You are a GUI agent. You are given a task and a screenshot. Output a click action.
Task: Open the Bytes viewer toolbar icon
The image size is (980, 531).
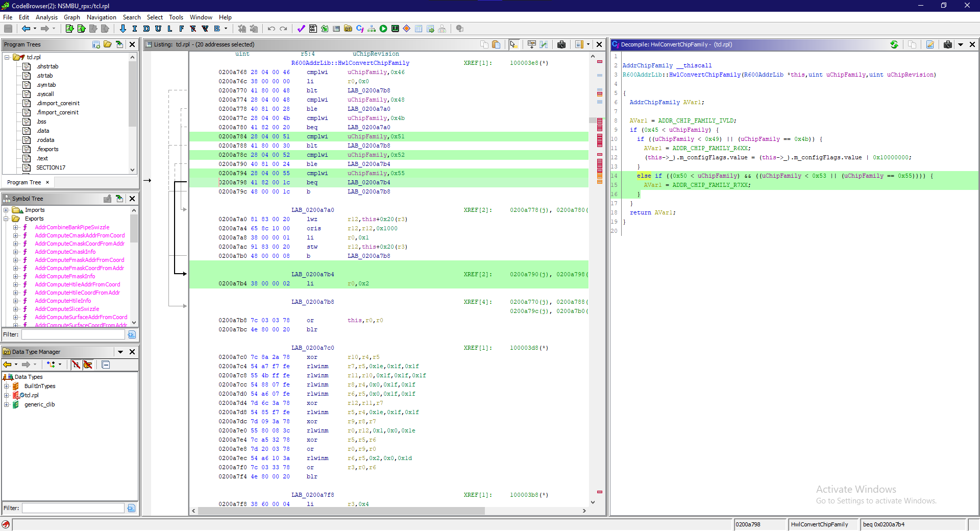point(313,29)
